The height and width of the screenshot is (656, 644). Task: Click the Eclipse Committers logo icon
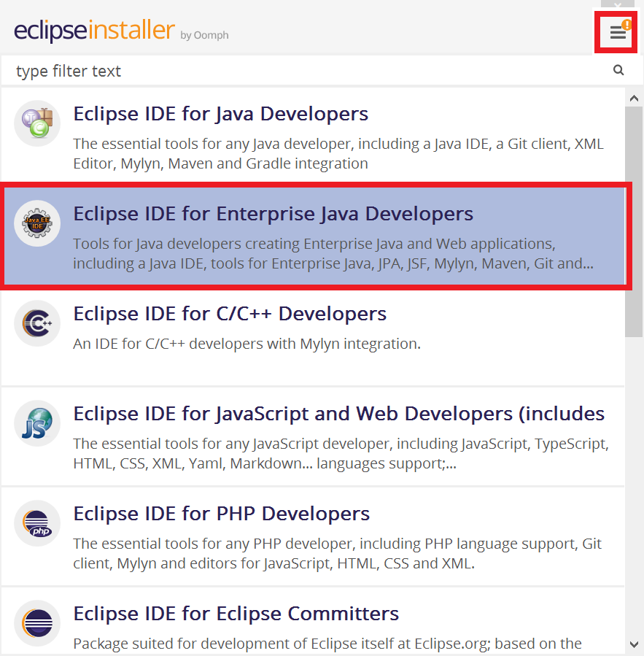pos(37,623)
